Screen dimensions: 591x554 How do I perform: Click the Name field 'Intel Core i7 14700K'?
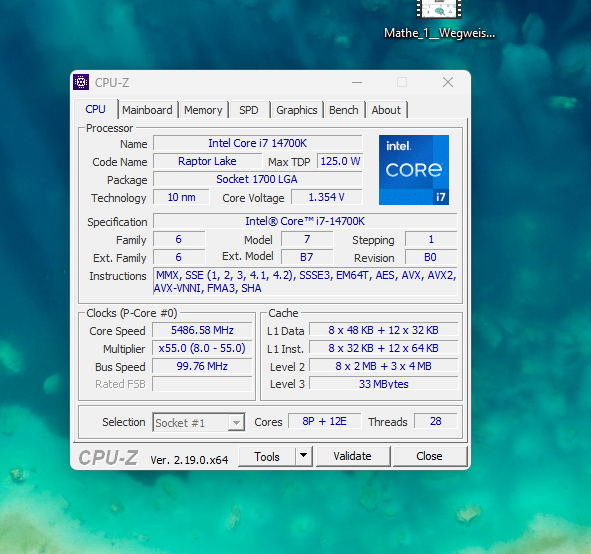[x=258, y=143]
